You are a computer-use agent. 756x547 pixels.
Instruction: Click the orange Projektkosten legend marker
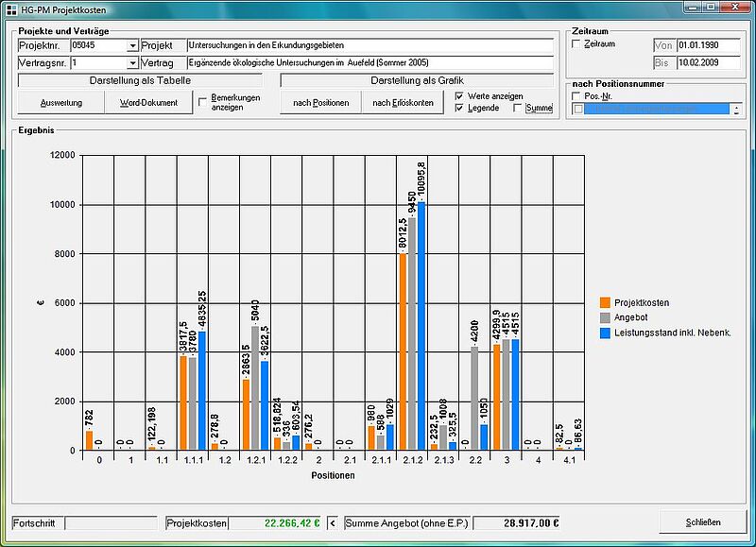pyautogui.click(x=605, y=303)
